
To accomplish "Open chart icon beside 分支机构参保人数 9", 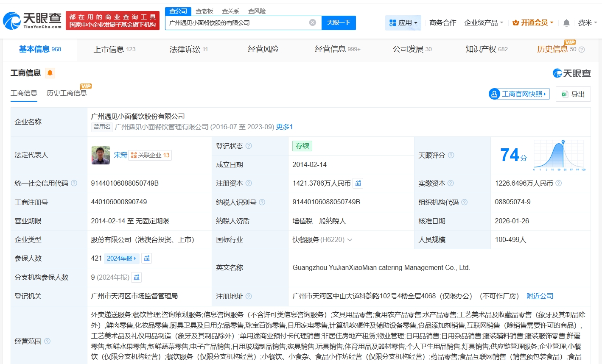I will [x=137, y=277].
